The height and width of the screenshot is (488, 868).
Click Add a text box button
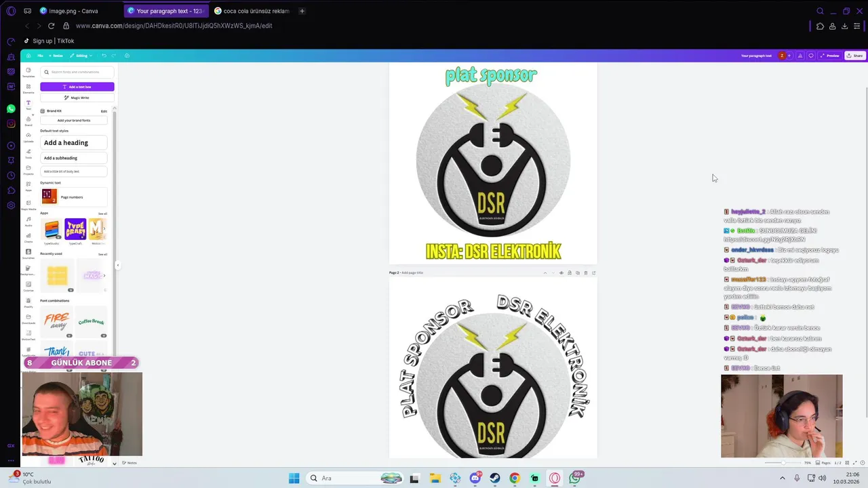click(x=77, y=87)
